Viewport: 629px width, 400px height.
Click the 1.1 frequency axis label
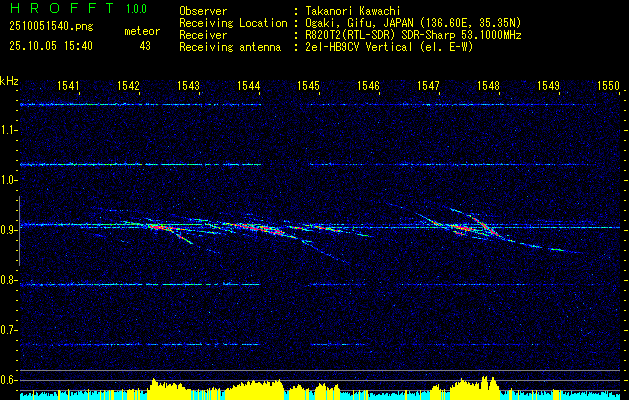click(x=9, y=130)
